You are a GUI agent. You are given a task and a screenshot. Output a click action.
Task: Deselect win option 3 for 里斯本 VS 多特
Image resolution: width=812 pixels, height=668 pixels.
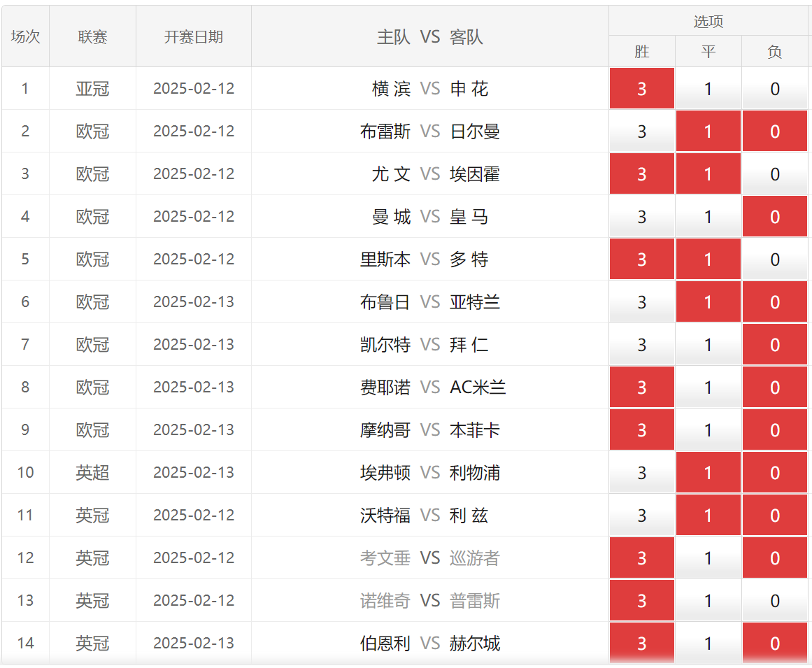coord(641,259)
